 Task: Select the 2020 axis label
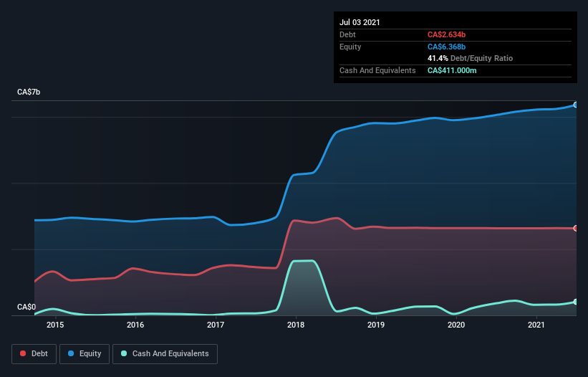456,325
